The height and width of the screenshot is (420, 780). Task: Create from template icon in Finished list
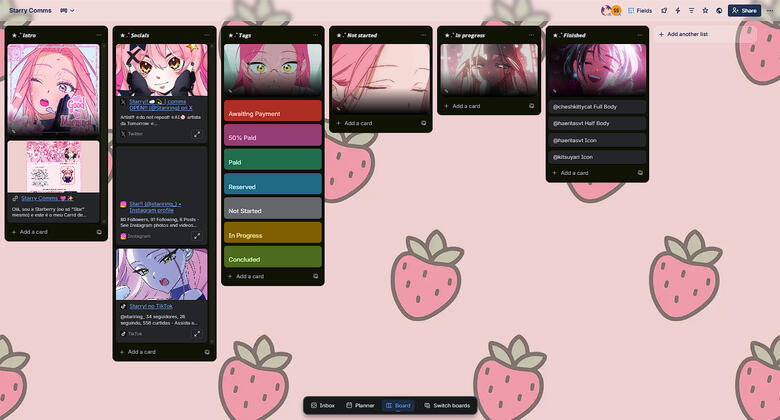640,173
